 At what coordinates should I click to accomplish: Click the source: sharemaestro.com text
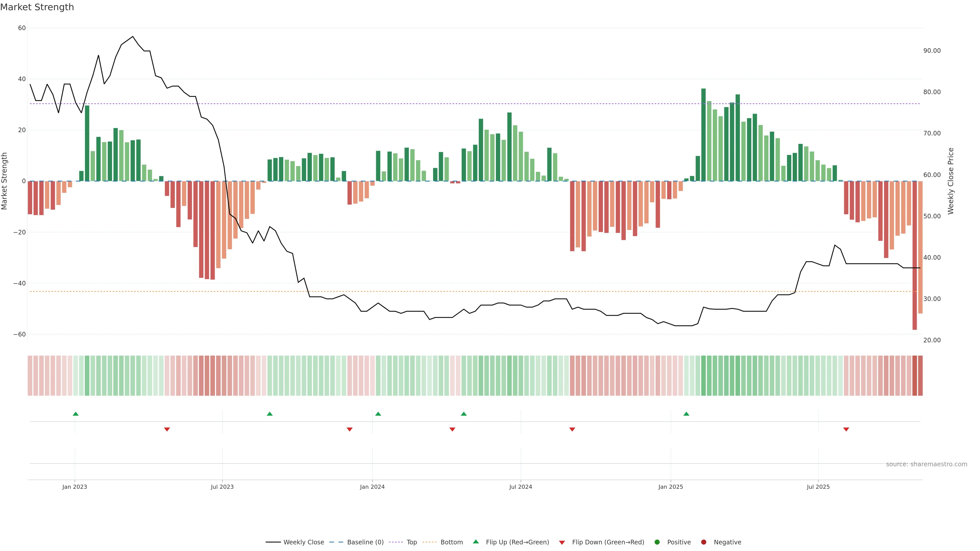point(926,464)
